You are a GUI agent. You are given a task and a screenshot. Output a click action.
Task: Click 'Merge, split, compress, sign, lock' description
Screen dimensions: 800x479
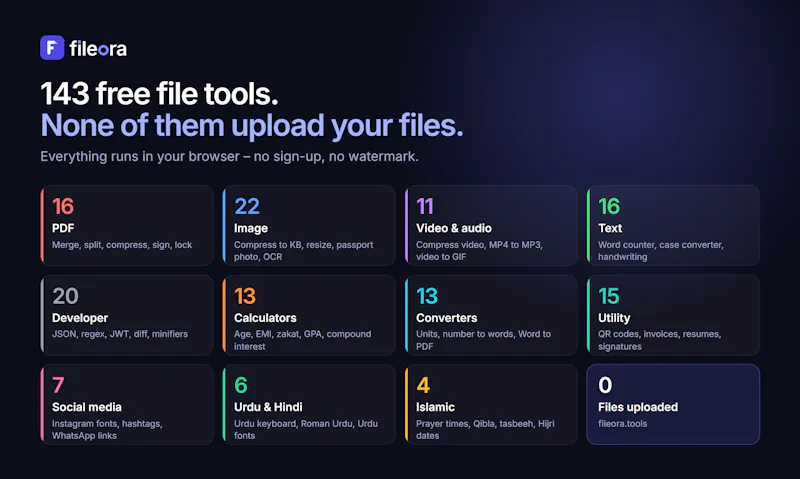[x=122, y=245]
